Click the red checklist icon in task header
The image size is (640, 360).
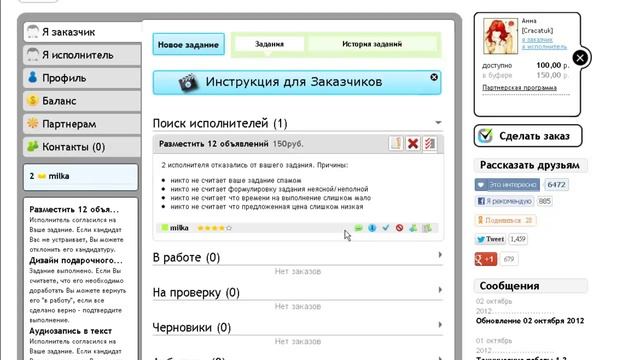click(429, 143)
